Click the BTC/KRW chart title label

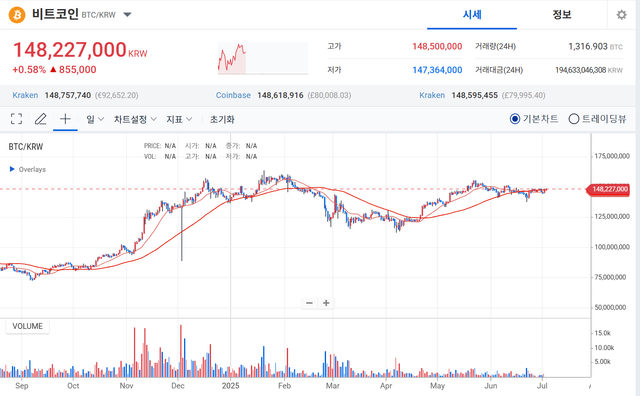pyautogui.click(x=26, y=147)
